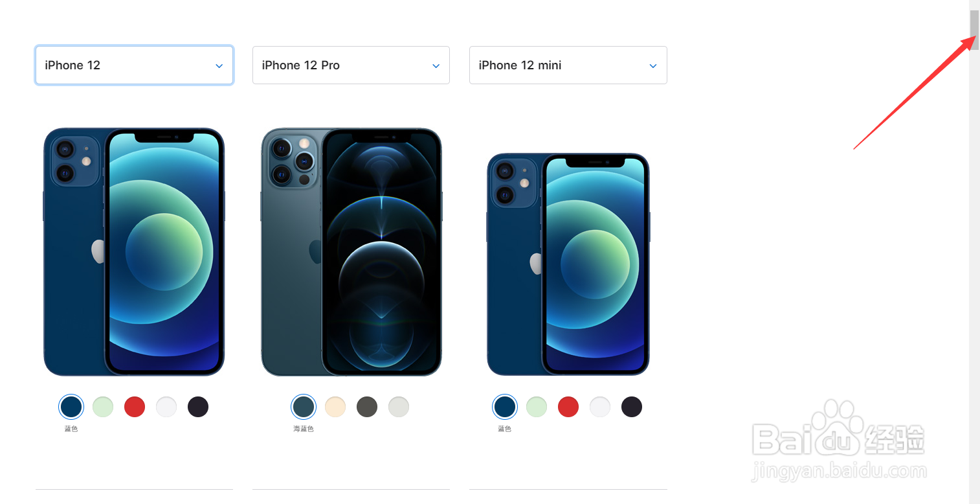This screenshot has height=504, width=980.
Task: Pick the red color for iPhone 12
Action: [135, 407]
